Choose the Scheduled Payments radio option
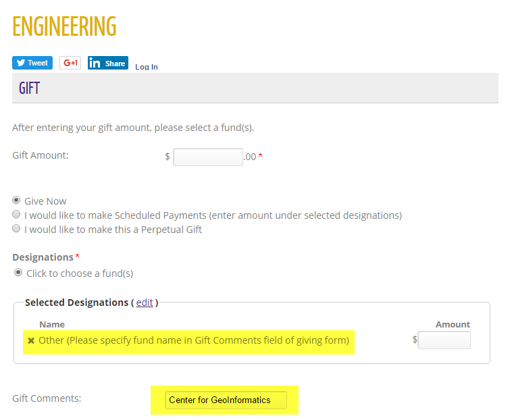The image size is (512, 420). point(16,215)
